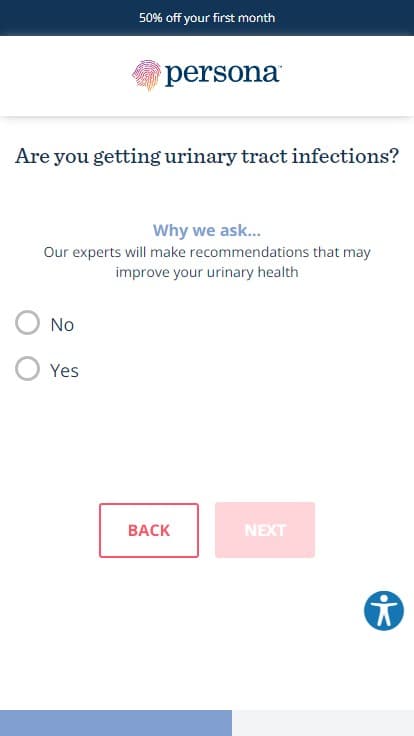Click the urinary tract infections question heading
Screen dimensions: 414x736
[x=207, y=156]
